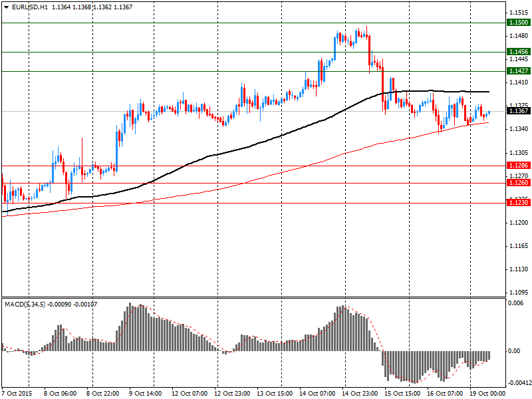Click the 12 Oct 23:00 time label
Screen dimensions: 532x399
pos(232,394)
